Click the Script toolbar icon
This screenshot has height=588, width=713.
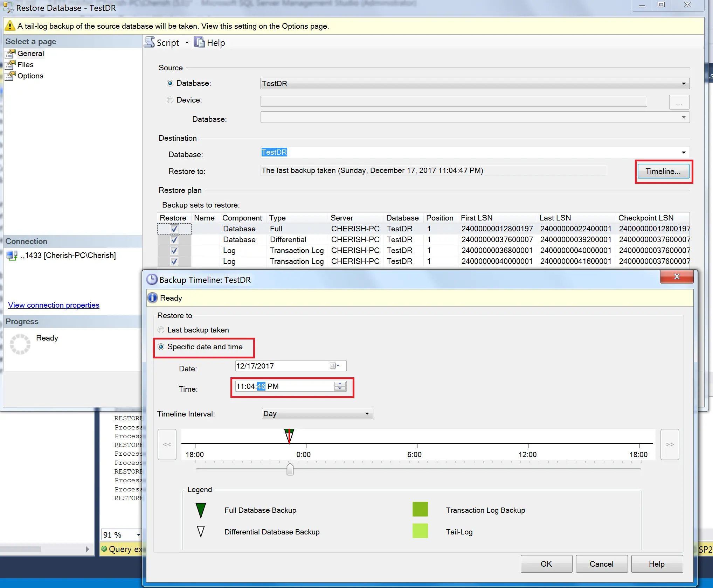[150, 42]
